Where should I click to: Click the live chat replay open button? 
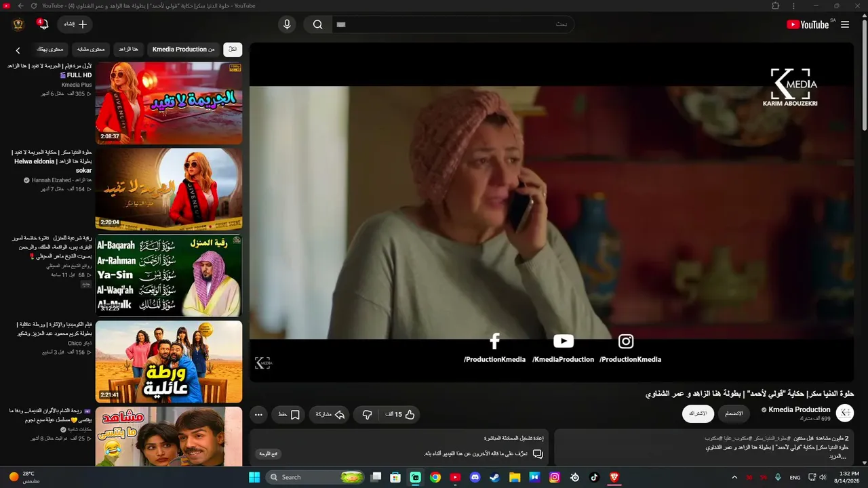pos(269,453)
